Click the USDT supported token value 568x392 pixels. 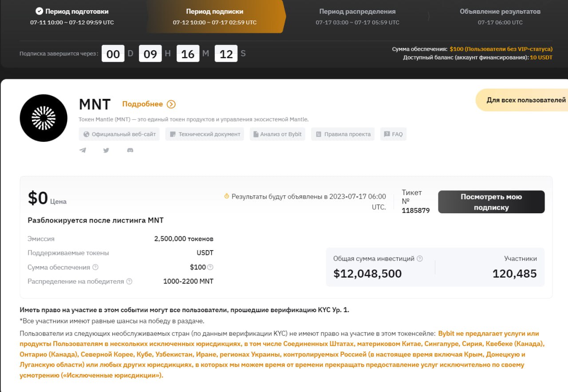[205, 253]
